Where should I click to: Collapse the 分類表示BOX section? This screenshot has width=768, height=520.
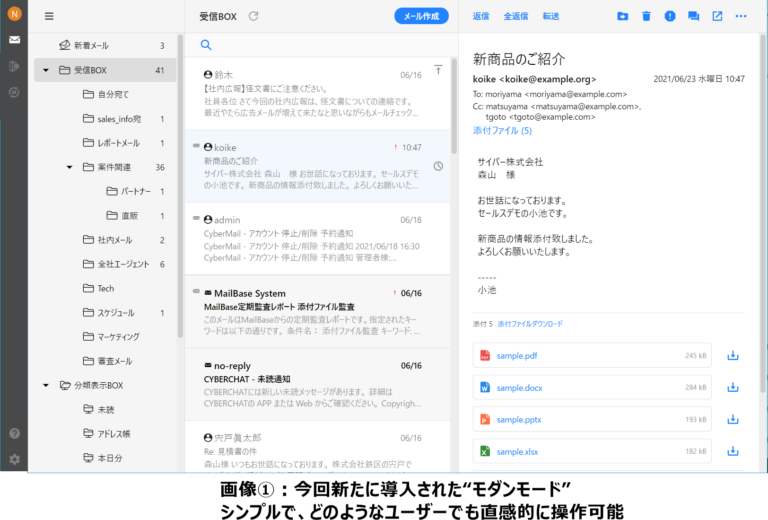pos(46,385)
